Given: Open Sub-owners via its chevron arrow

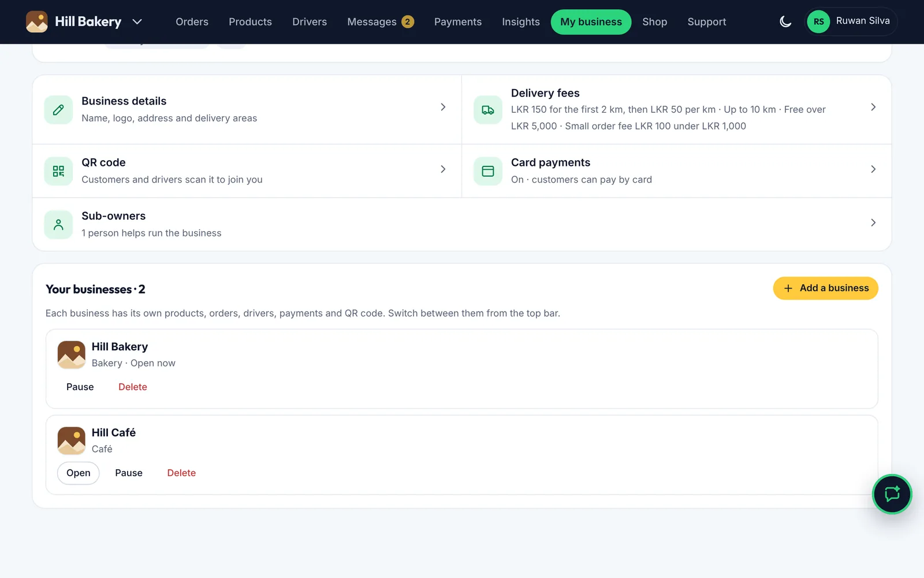Looking at the screenshot, I should (x=873, y=223).
